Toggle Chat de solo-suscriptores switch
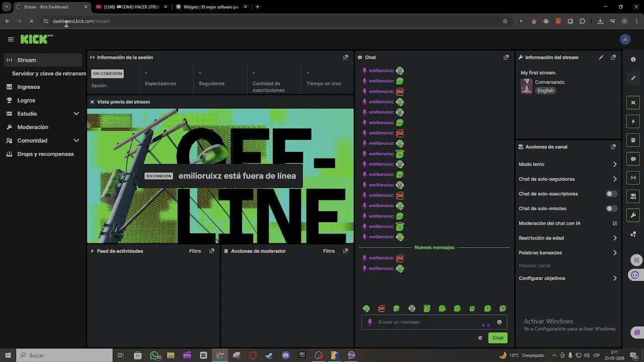This screenshot has width=644, height=362. tap(611, 194)
